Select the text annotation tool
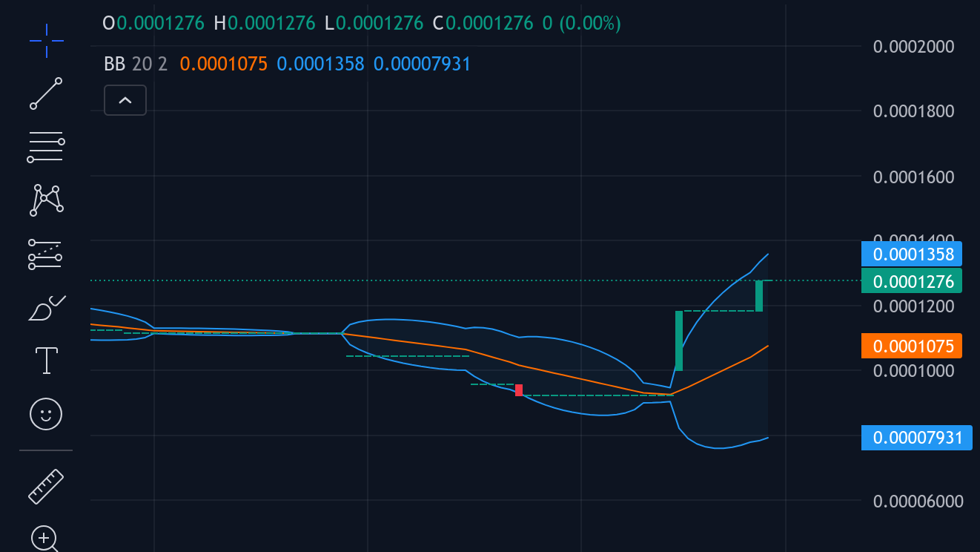Viewport: 980px width, 552px height. [x=47, y=361]
